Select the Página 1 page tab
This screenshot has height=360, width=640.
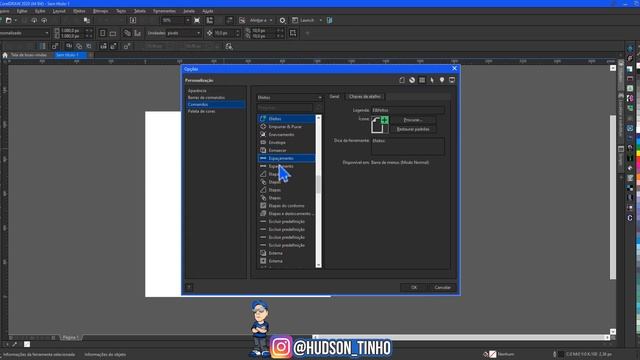tap(70, 338)
